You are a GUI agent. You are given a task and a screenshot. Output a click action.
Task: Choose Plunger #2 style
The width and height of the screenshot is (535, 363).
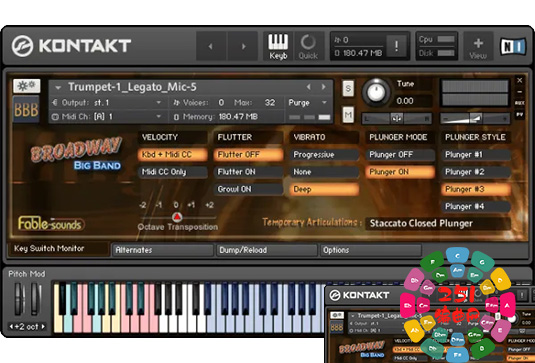(x=476, y=172)
